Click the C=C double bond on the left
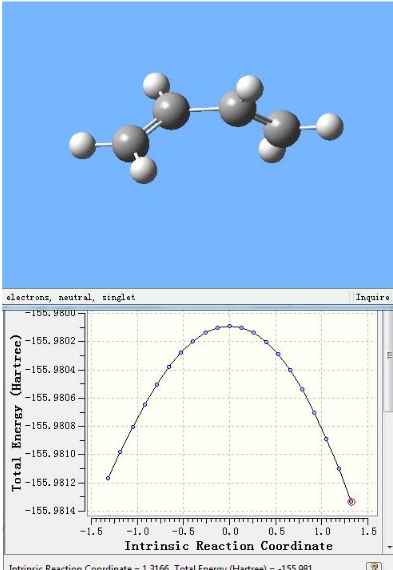Image resolution: width=393 pixels, height=570 pixels. pos(152,126)
